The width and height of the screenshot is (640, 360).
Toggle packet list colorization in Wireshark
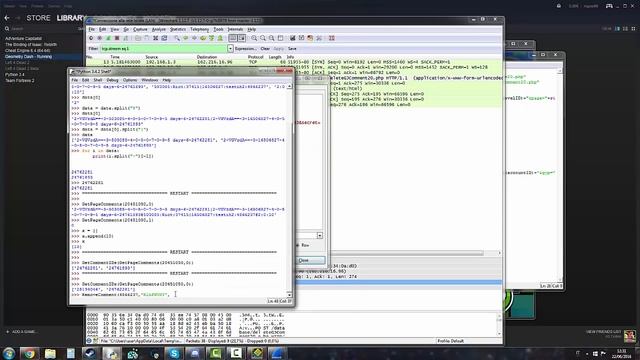click(x=232, y=38)
